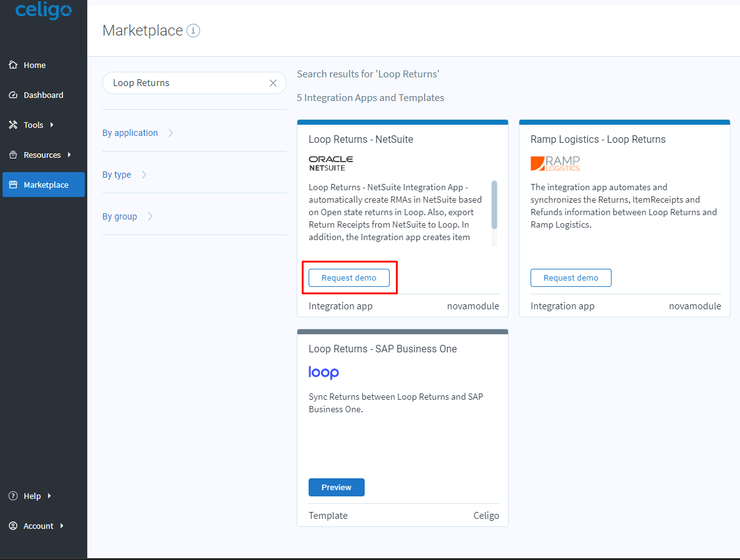This screenshot has height=560, width=740.
Task: Click 'Search results for Loop Returns' text
Action: (368, 74)
